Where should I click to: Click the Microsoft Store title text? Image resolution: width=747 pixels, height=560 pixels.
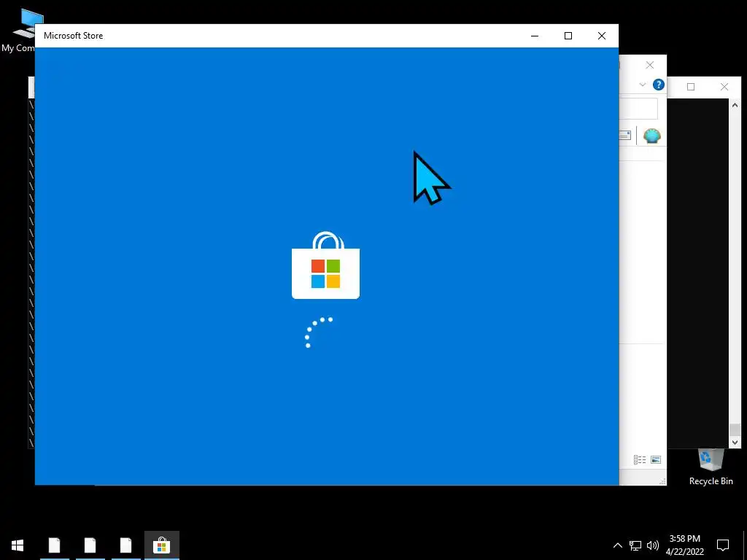pos(74,36)
